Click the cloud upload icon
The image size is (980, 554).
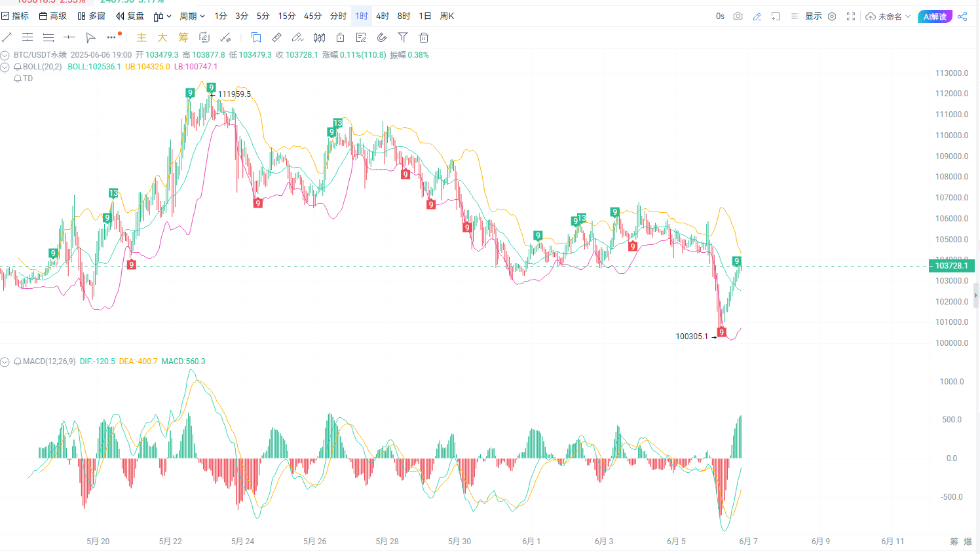coord(871,16)
